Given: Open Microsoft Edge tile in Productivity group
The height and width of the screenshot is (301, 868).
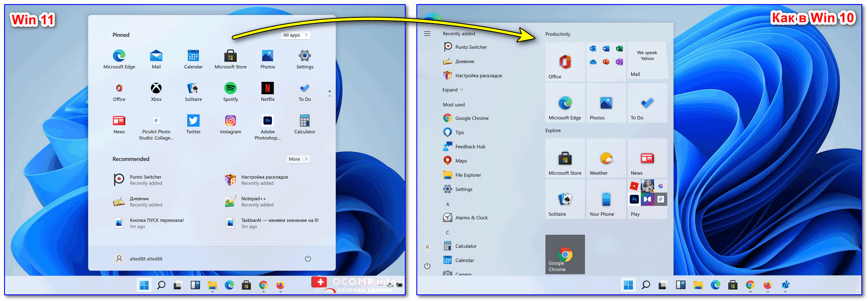Looking at the screenshot, I should tap(565, 103).
